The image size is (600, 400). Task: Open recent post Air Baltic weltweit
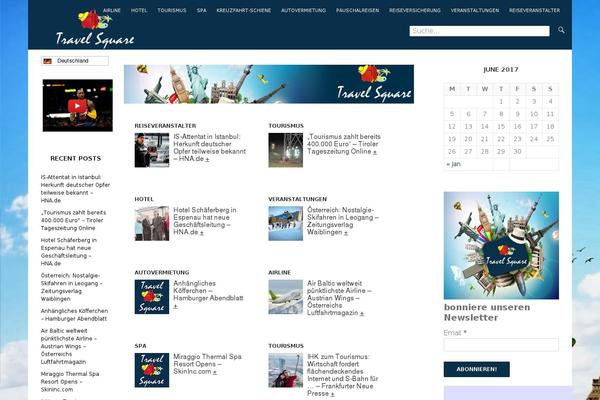tap(69, 346)
